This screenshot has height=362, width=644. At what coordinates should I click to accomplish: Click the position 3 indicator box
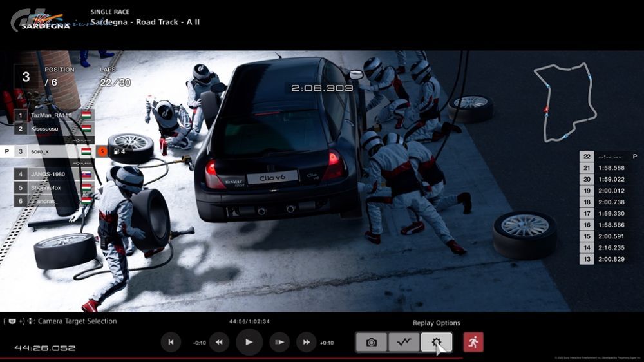(x=26, y=77)
